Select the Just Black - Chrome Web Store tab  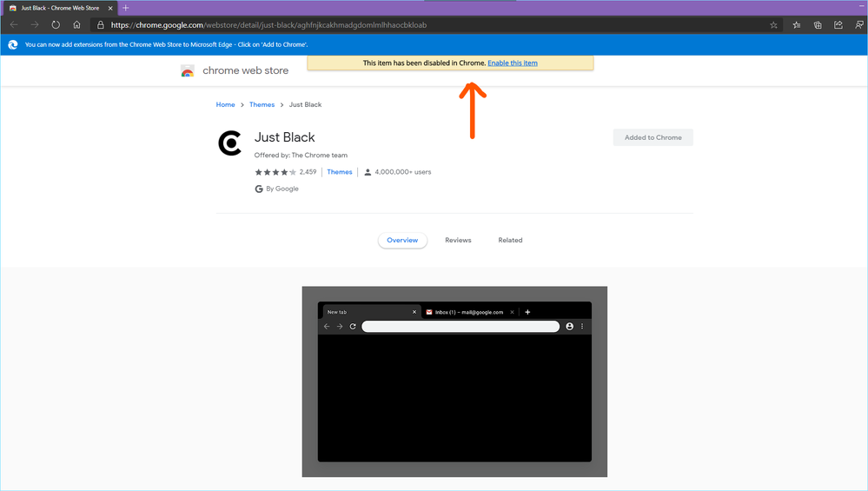60,9
